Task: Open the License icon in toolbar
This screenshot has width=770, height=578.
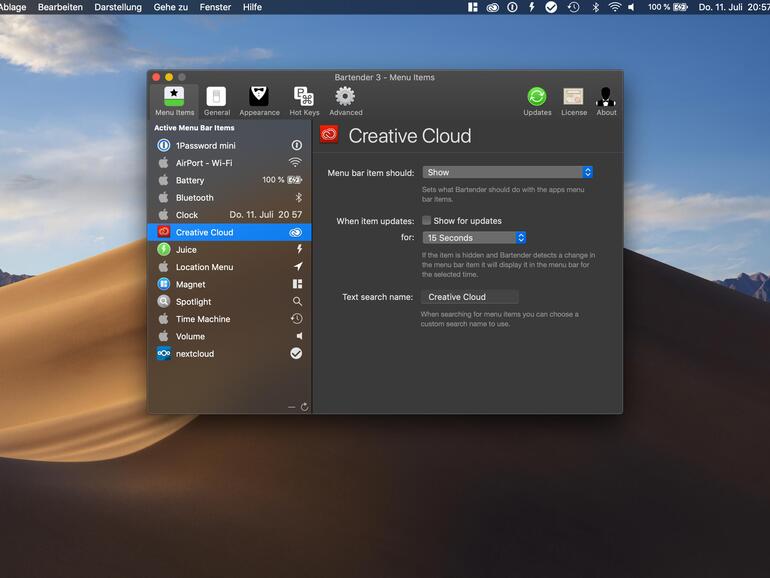Action: [x=573, y=100]
